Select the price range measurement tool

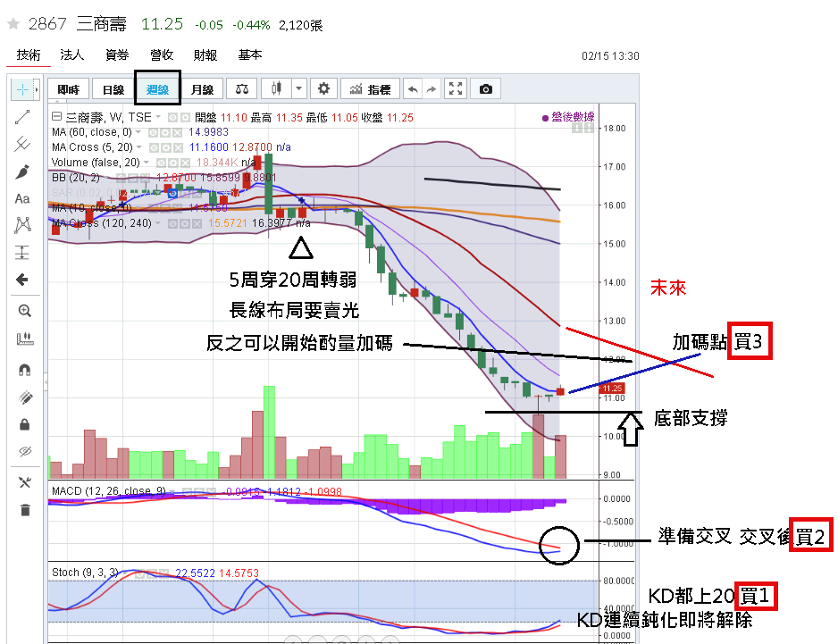22,252
